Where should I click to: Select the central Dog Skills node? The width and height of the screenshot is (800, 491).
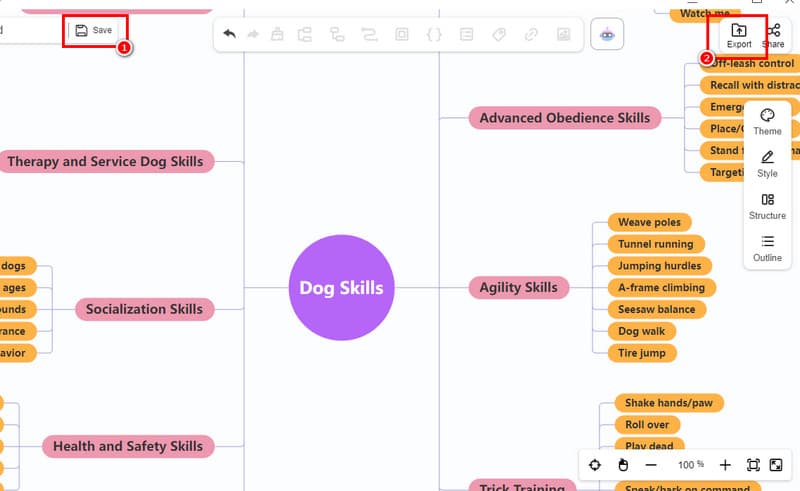click(341, 288)
